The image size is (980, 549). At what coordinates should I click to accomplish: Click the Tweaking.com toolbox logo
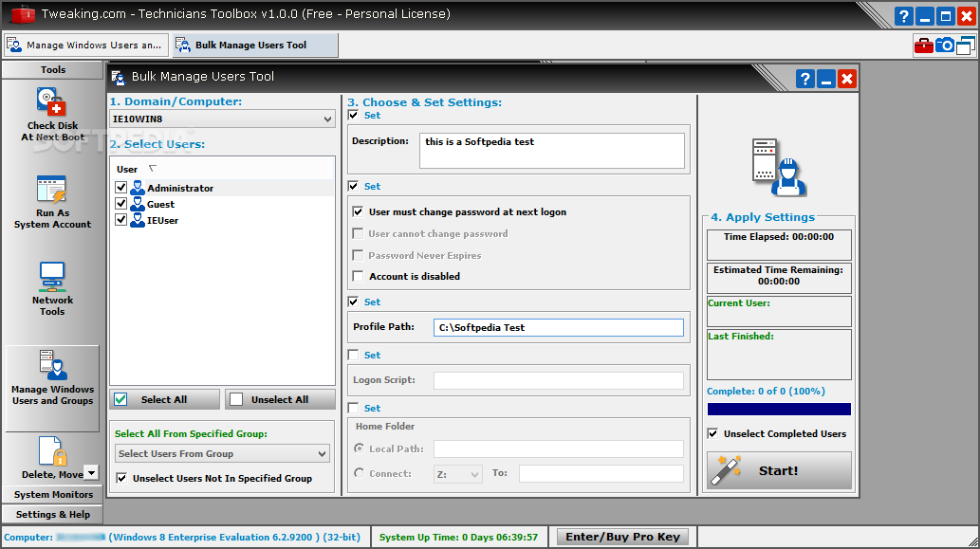(23, 13)
